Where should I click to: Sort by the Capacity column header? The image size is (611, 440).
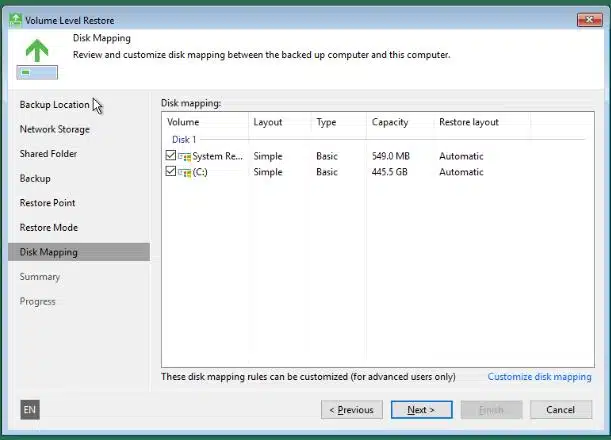tap(390, 122)
